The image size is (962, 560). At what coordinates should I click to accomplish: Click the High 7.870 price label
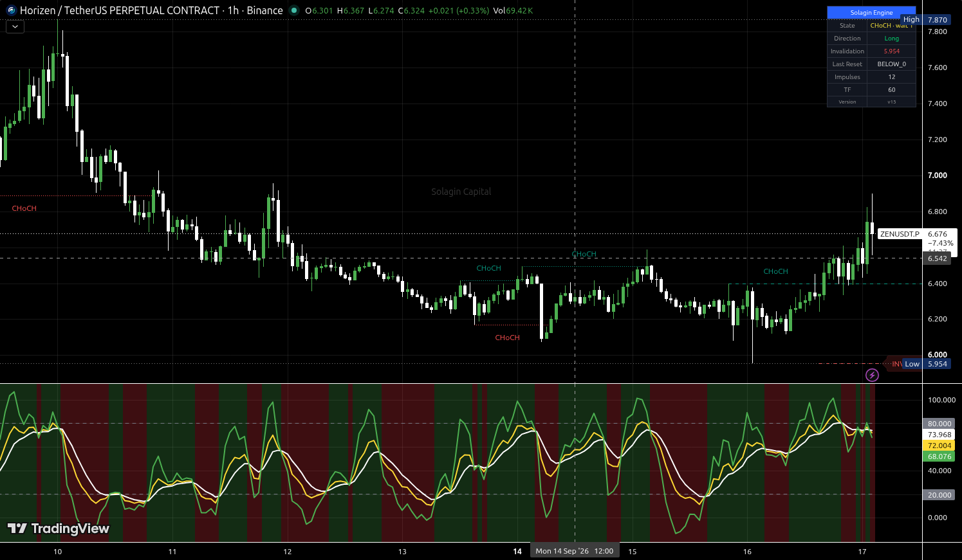pyautogui.click(x=925, y=20)
